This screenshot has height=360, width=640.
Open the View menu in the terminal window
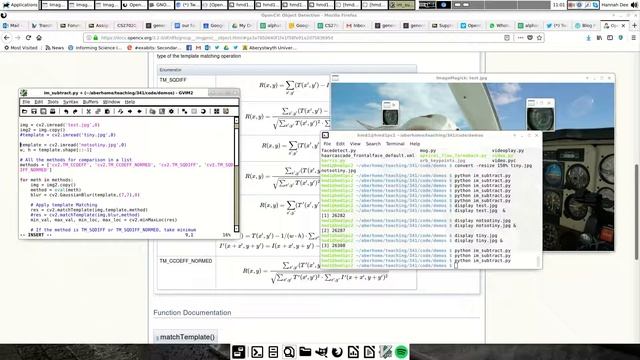tap(355, 144)
